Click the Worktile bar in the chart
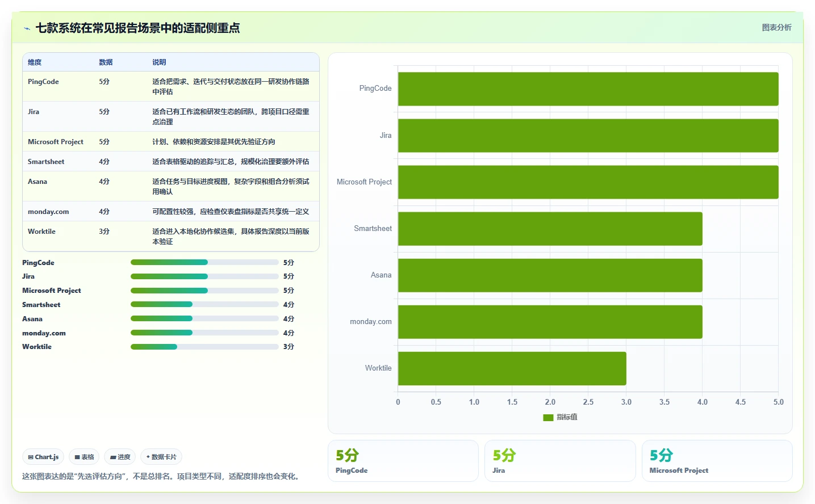 512,368
